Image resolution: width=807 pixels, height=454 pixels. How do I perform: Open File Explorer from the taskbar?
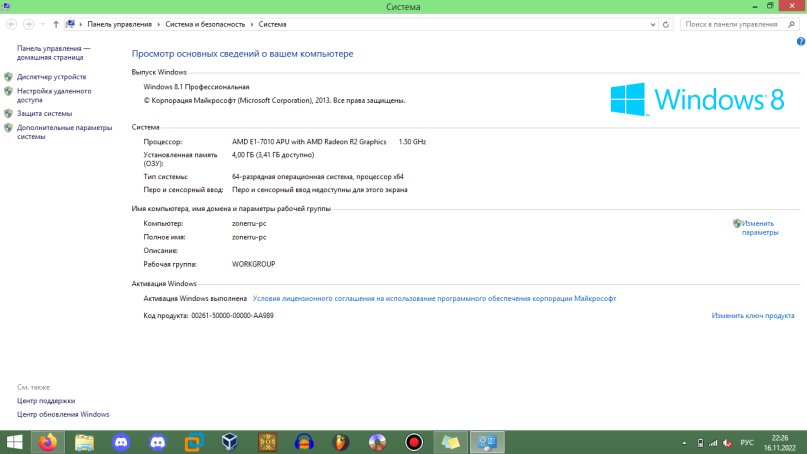84,442
